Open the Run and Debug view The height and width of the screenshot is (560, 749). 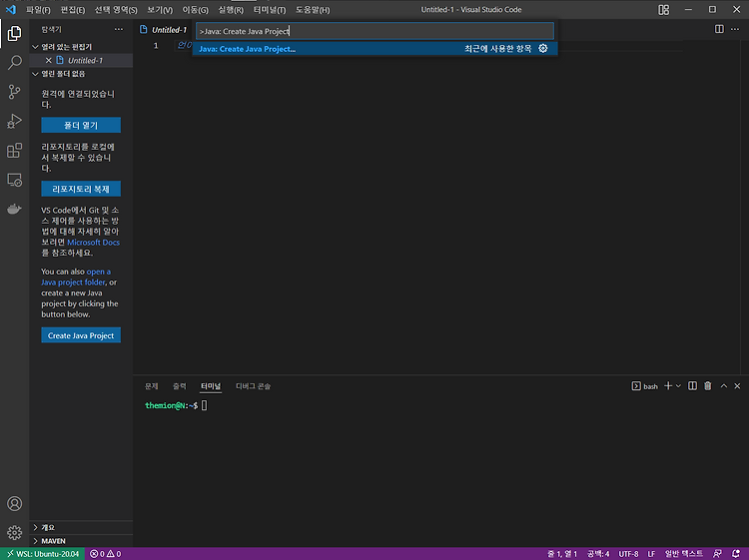14,121
